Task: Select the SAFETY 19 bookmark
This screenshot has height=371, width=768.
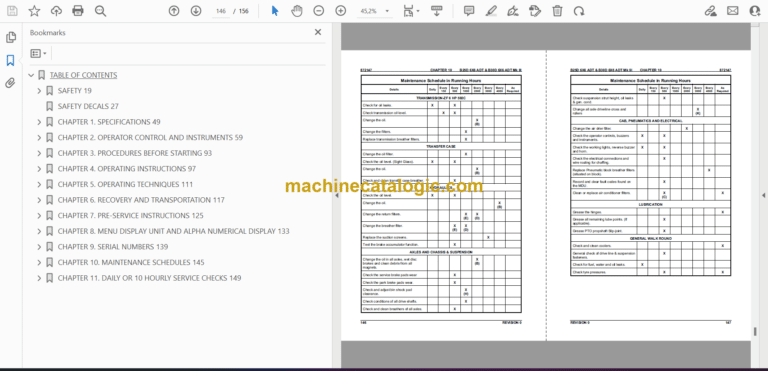Action: [x=74, y=91]
